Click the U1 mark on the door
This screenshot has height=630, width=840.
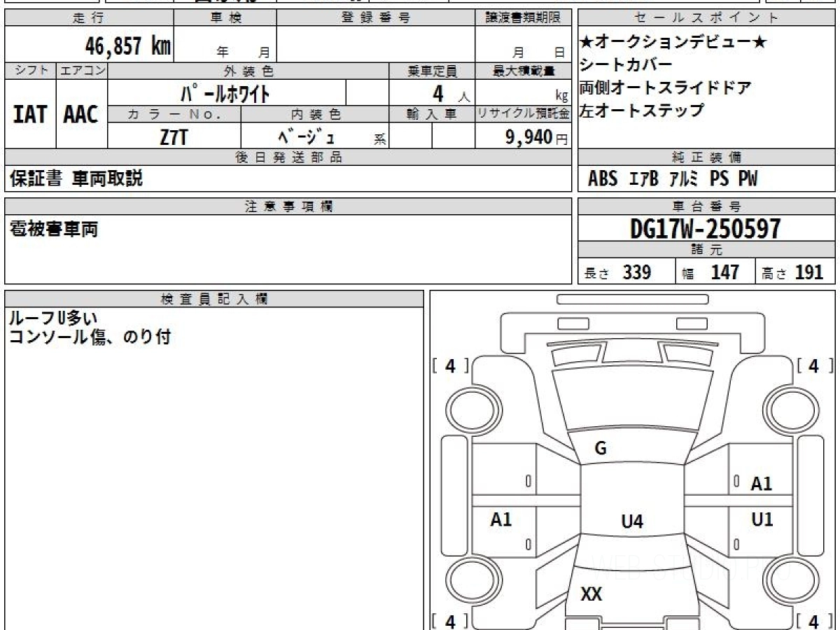coord(762,519)
